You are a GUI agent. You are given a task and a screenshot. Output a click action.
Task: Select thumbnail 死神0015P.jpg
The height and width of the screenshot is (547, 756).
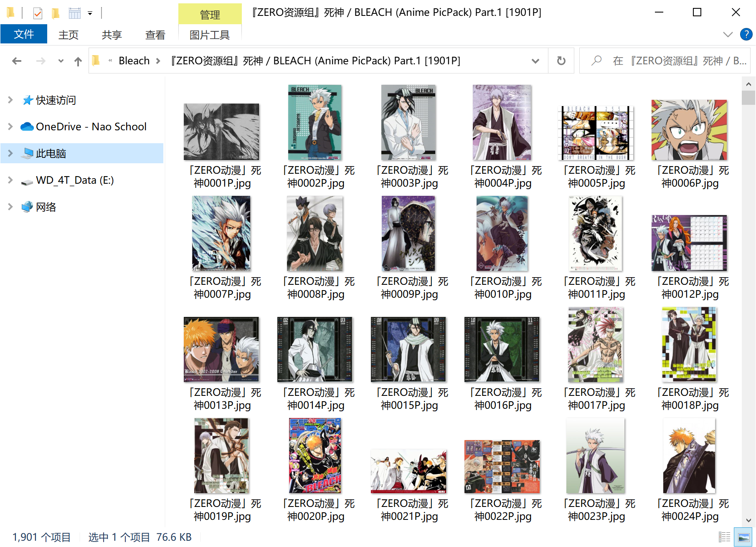[x=408, y=349]
